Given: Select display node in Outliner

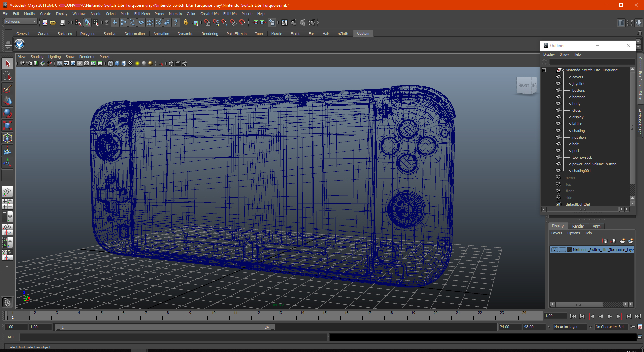Looking at the screenshot, I should 578,117.
